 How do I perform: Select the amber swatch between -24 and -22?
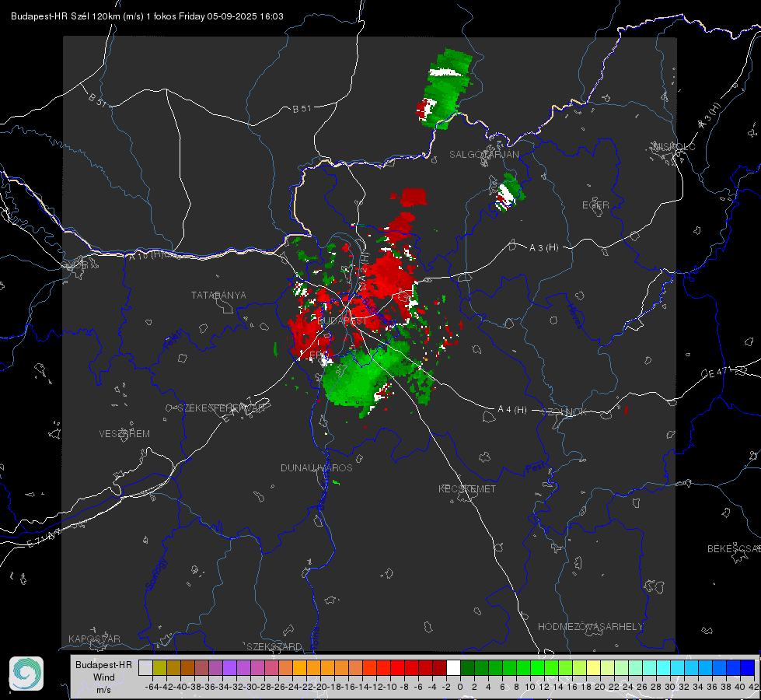tap(300, 667)
